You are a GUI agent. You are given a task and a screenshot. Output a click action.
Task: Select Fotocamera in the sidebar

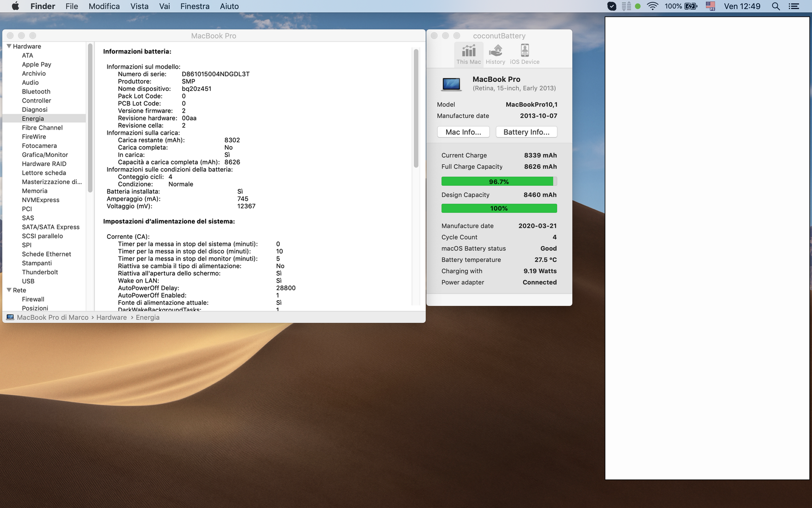(x=39, y=145)
